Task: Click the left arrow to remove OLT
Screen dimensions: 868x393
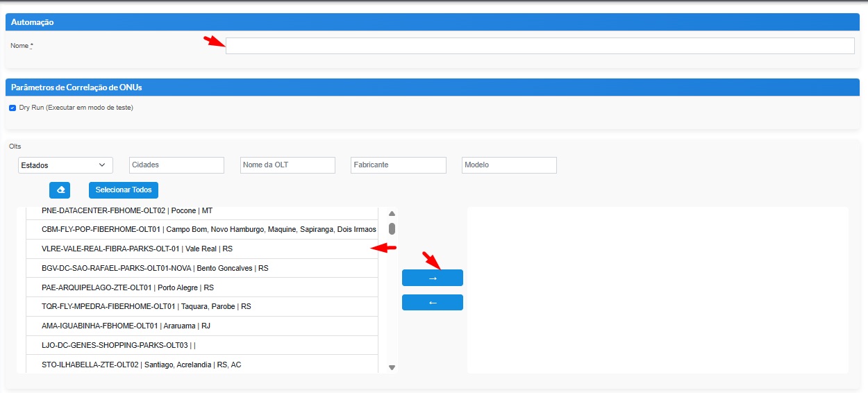Action: [x=432, y=303]
